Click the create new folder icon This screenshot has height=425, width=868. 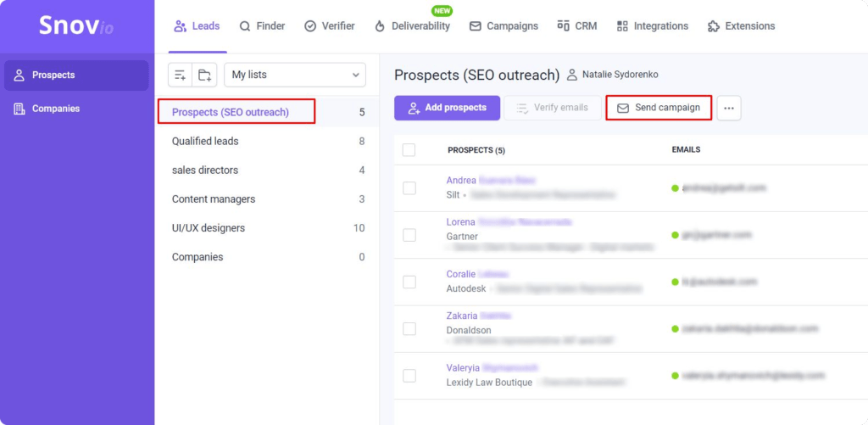204,75
